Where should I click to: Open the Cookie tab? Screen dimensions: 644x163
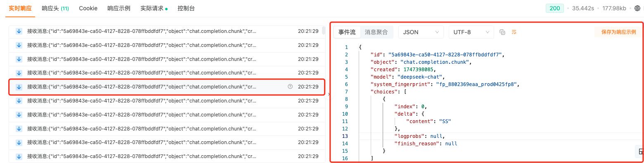(x=88, y=8)
